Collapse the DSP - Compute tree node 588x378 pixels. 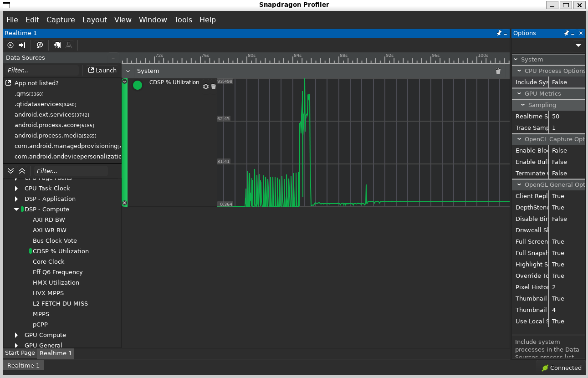[x=16, y=209]
